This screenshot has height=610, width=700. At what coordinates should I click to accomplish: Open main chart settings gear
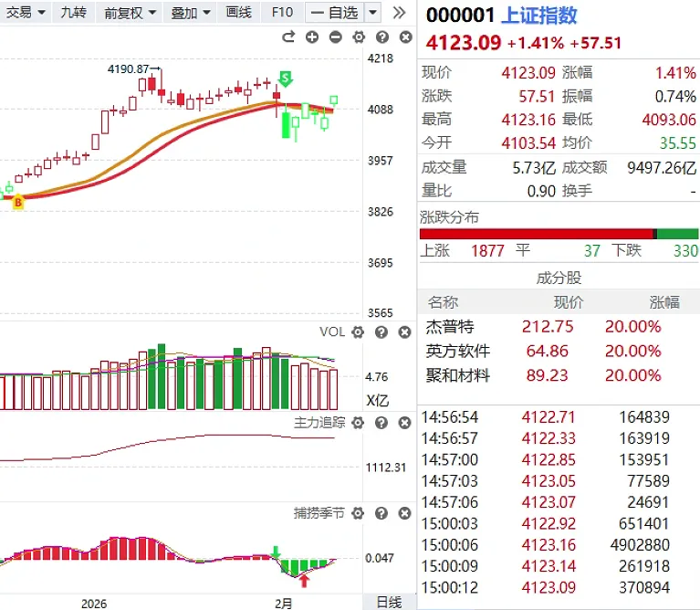(359, 37)
